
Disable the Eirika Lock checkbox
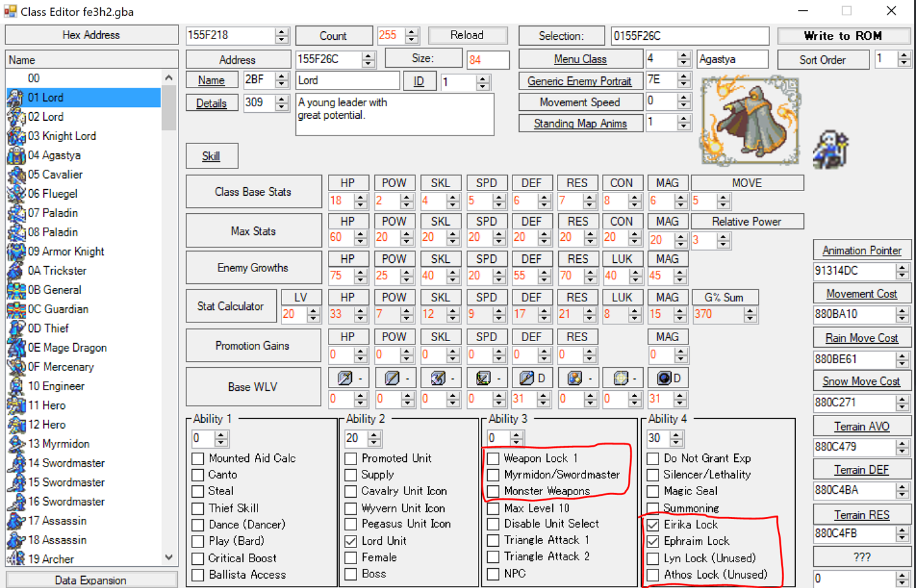652,524
